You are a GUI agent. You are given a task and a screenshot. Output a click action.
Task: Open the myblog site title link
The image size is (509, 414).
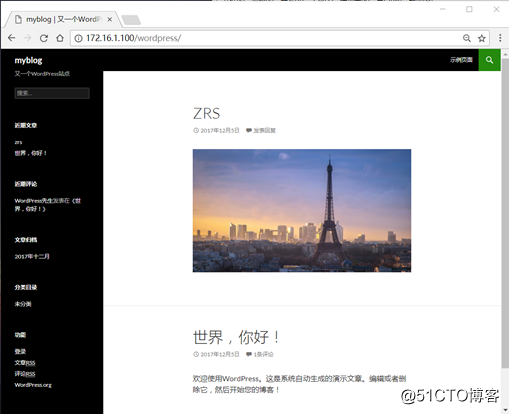(x=28, y=60)
